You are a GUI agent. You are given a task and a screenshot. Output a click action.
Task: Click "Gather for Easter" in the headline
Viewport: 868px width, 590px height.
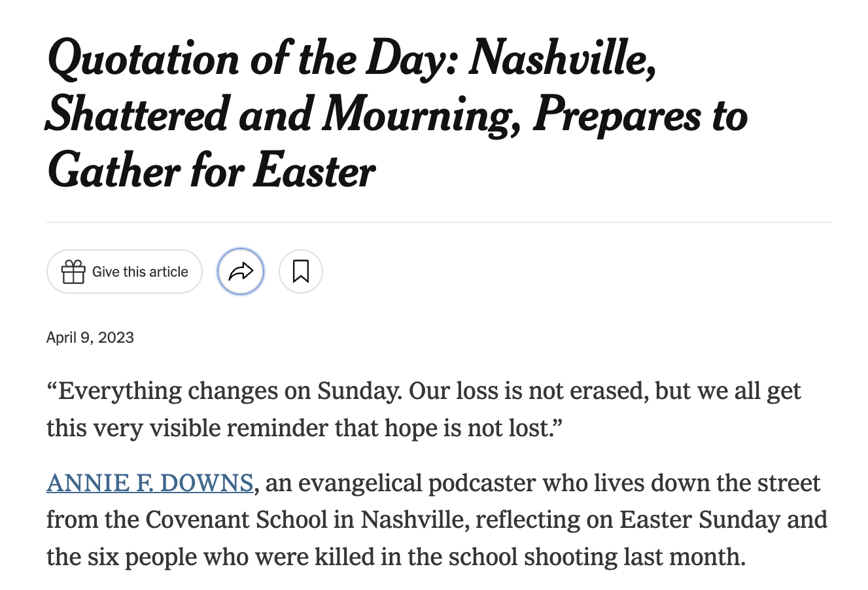(211, 171)
